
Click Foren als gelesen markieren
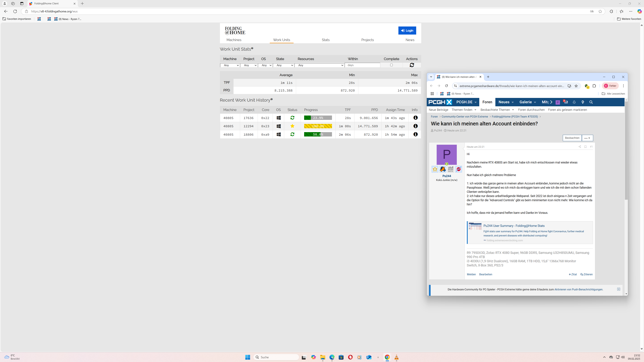pos(567,110)
